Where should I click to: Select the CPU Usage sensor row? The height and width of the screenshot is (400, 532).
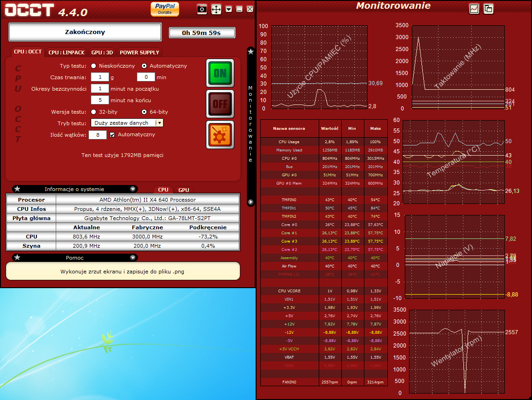coord(324,142)
